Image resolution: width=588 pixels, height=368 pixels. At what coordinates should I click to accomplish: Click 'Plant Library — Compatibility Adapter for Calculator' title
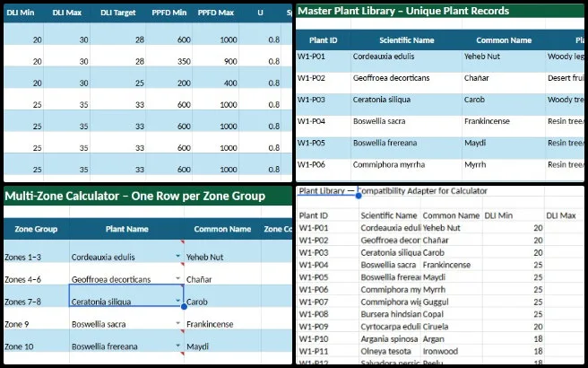(x=393, y=191)
